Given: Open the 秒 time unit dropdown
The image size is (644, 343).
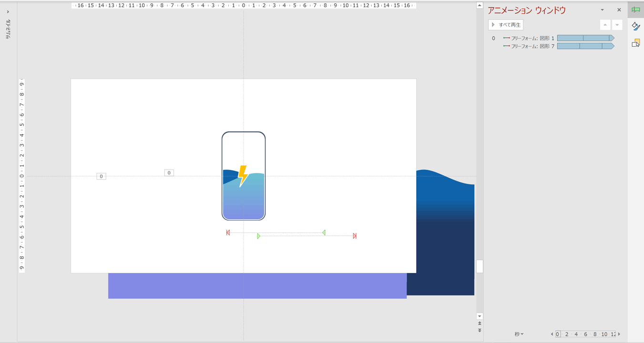Looking at the screenshot, I should pyautogui.click(x=519, y=334).
